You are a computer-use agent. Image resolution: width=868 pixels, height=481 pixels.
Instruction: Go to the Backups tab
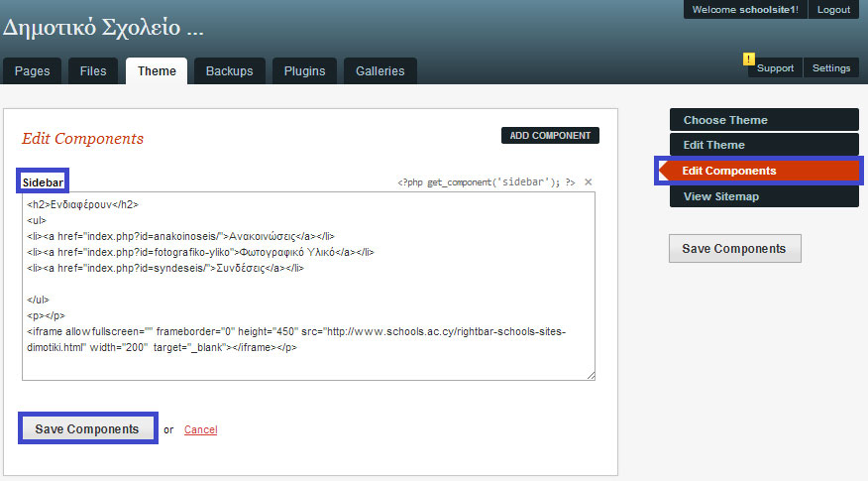pyautogui.click(x=229, y=71)
